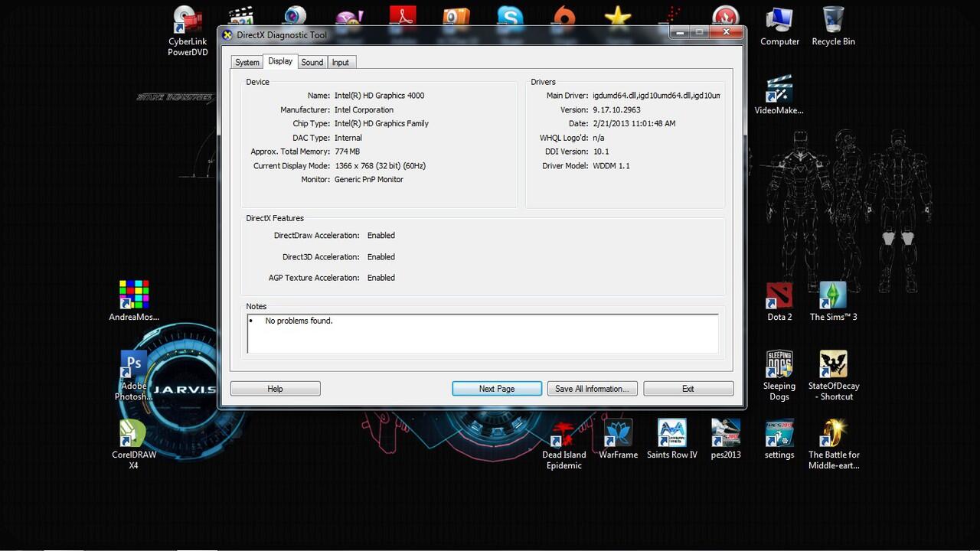Click the AGP Texture Acceleration 'Enabled' value

381,278
